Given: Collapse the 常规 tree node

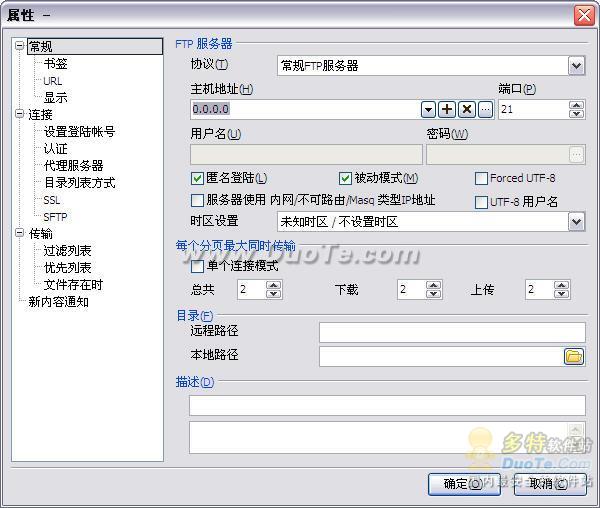Looking at the screenshot, I should click(x=19, y=46).
